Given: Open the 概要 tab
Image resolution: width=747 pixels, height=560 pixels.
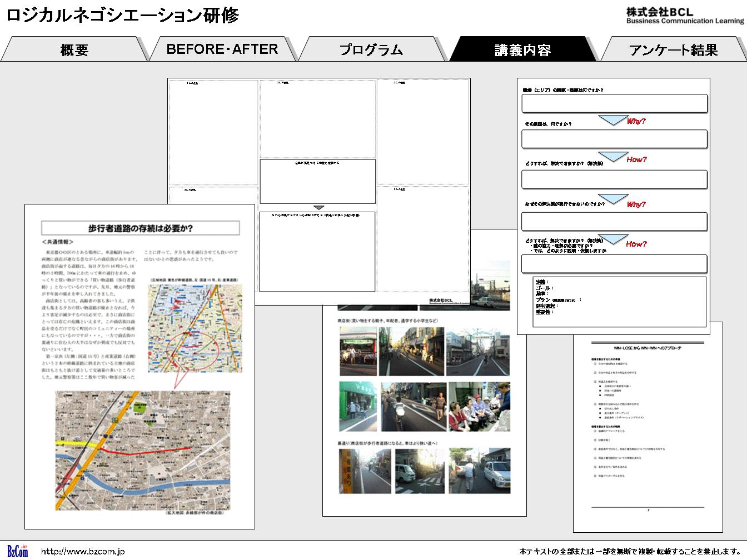Looking at the screenshot, I should click(74, 49).
